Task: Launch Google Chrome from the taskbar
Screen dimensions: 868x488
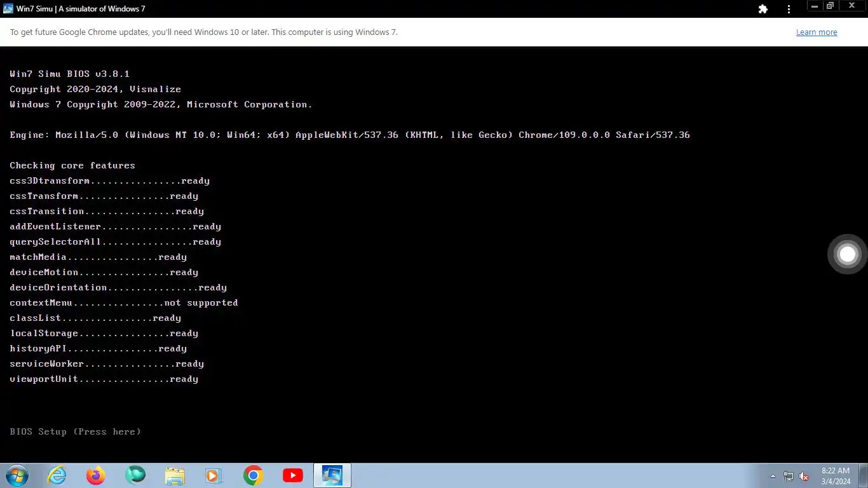Action: [254, 475]
